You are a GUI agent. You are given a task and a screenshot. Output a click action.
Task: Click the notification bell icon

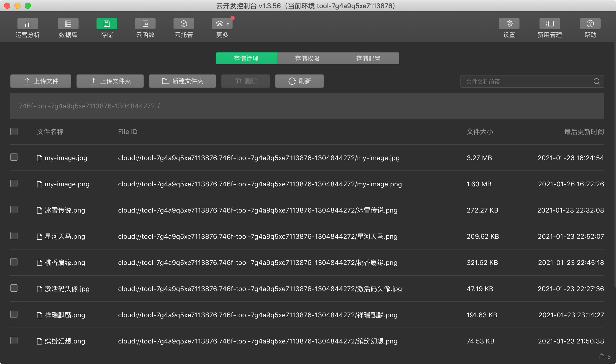602,357
